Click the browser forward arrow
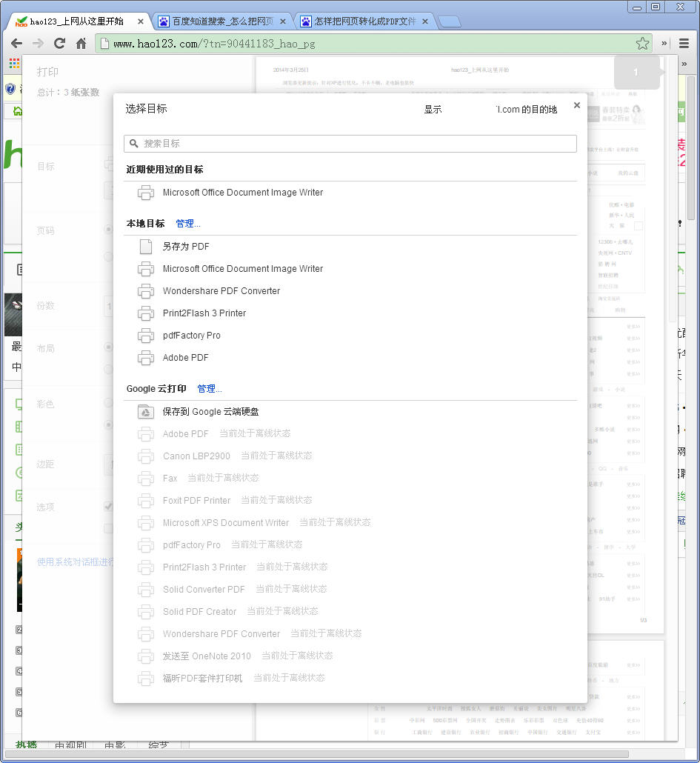The width and height of the screenshot is (700, 763). pyautogui.click(x=38, y=43)
